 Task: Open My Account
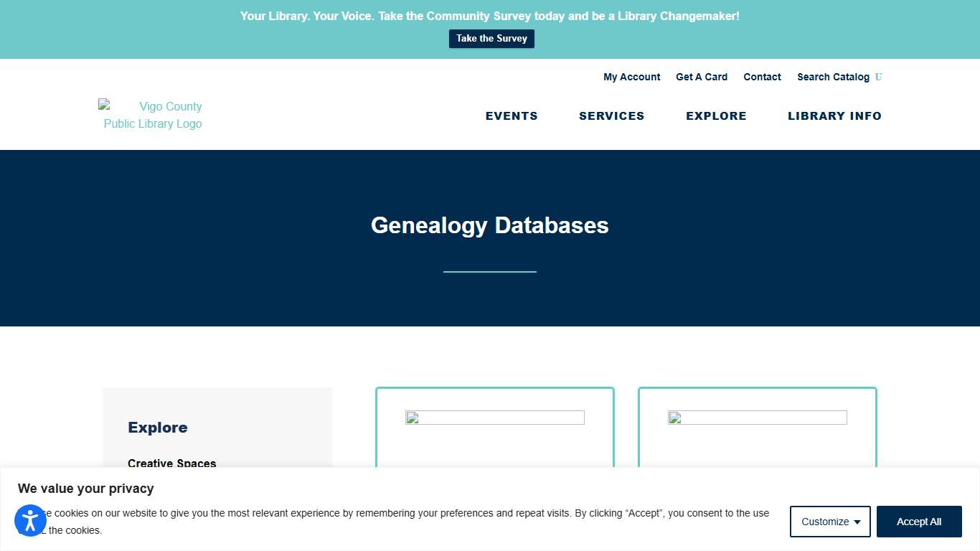tap(631, 77)
